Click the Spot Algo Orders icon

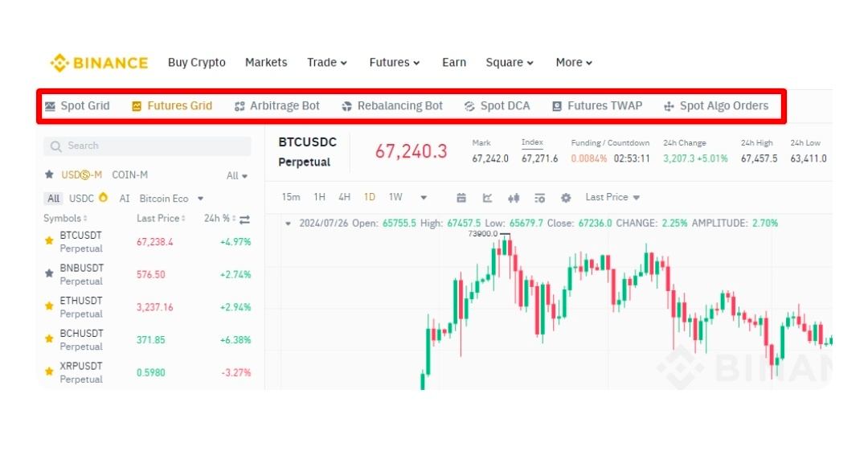coord(669,106)
